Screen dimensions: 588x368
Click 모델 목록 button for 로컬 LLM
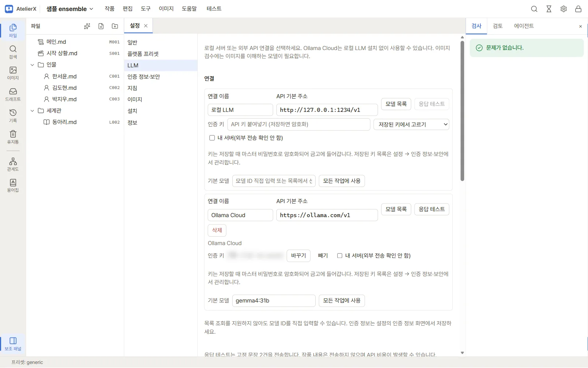pos(396,104)
